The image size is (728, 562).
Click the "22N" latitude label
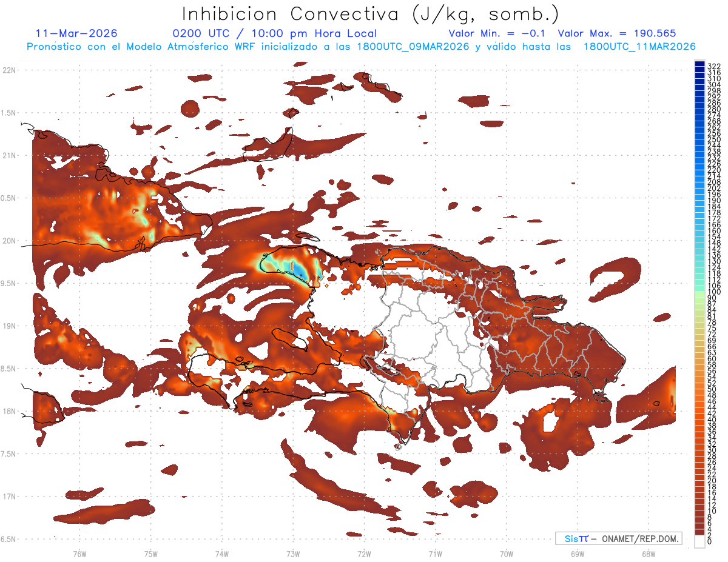(x=10, y=70)
